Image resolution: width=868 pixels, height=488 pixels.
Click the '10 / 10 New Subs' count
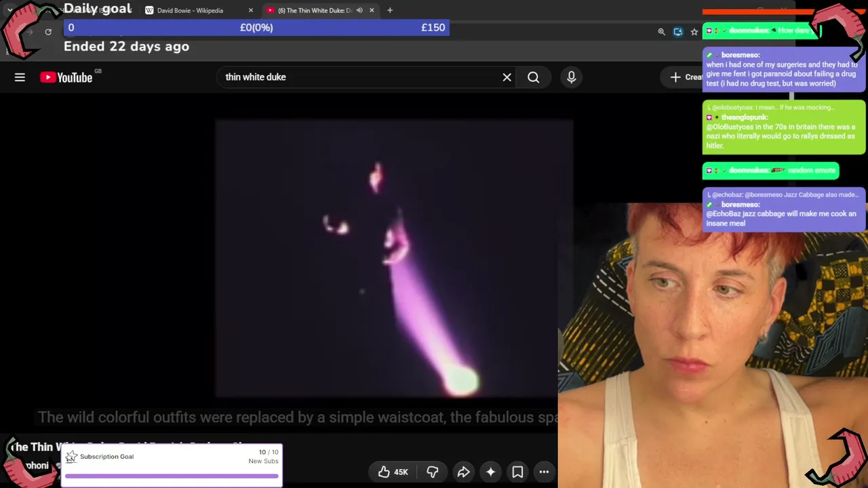coord(264,457)
